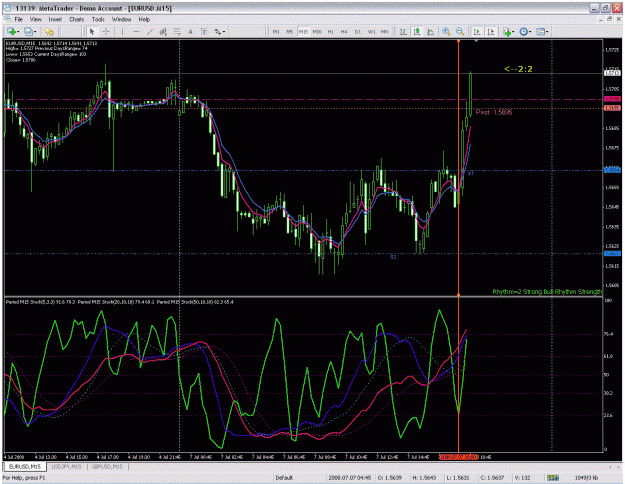The image size is (625, 484).
Task: Select the Cursor arrow tool
Action: [92, 31]
